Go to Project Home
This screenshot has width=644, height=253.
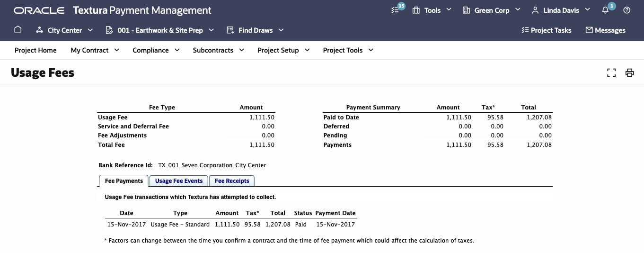[35, 50]
